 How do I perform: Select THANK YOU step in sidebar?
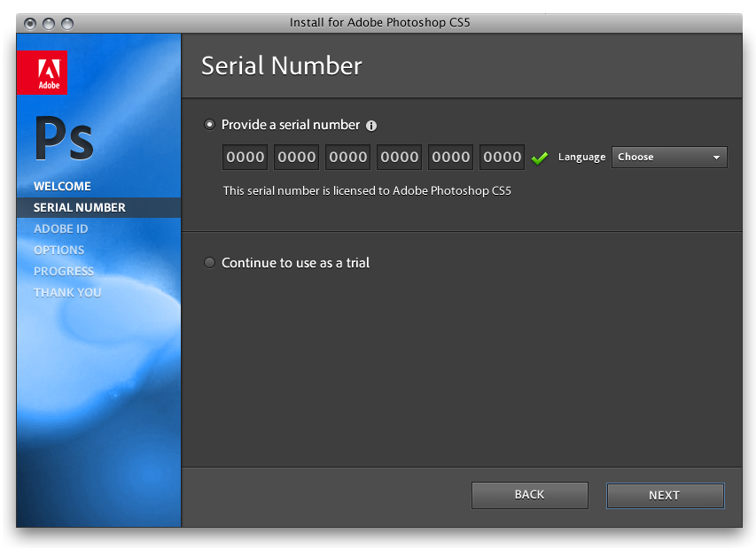(x=67, y=292)
